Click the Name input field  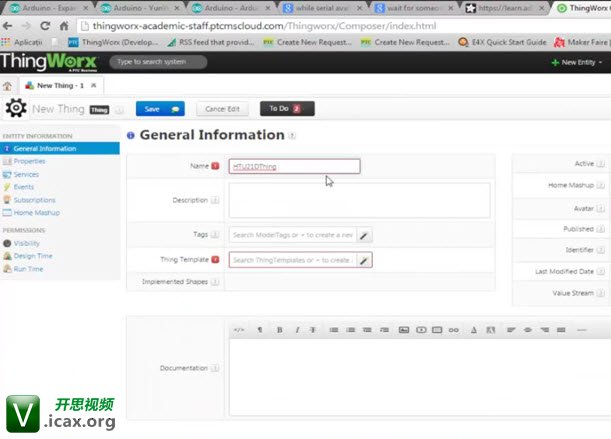pyautogui.click(x=294, y=166)
